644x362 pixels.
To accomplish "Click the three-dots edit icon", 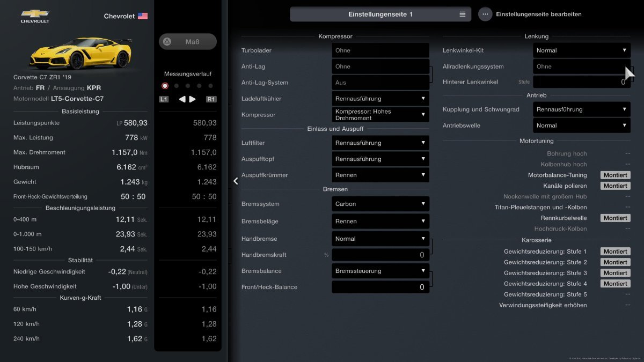I will (x=485, y=14).
